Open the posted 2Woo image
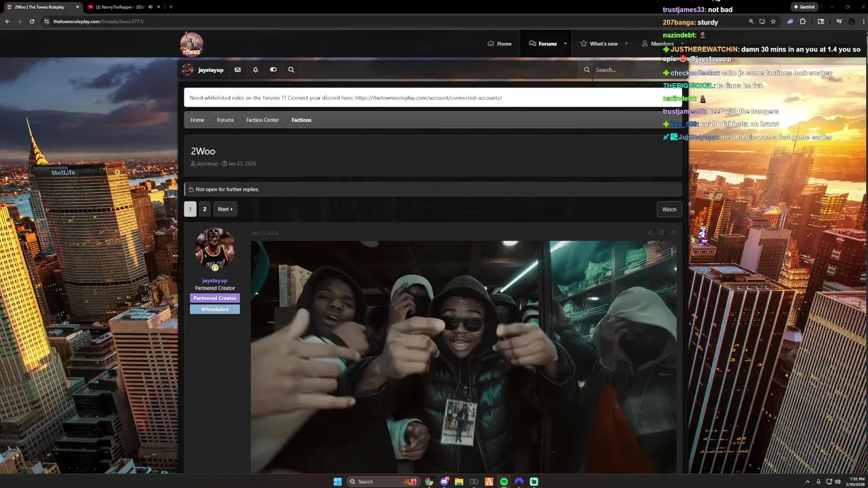 point(464,357)
